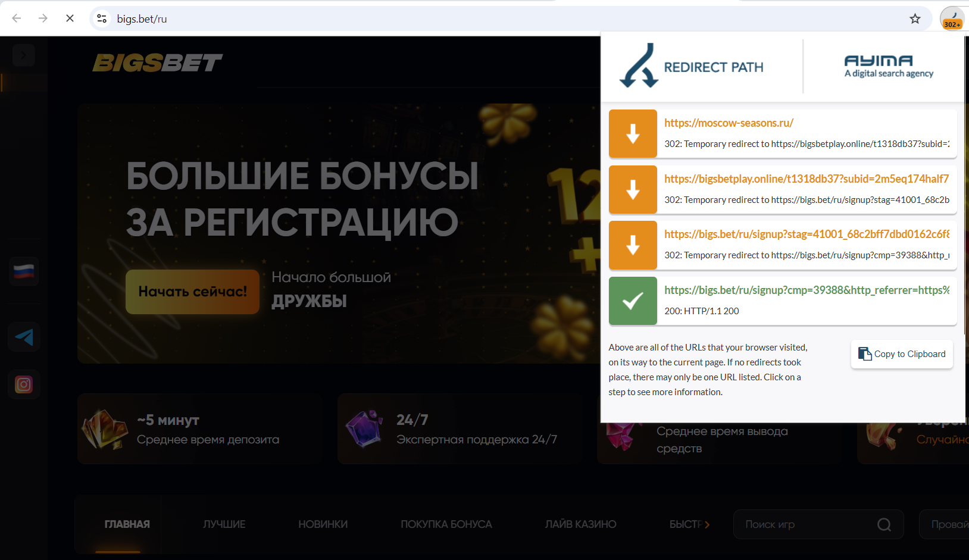Expand the left sidebar with the chevron button
This screenshot has height=560, width=969.
23,55
